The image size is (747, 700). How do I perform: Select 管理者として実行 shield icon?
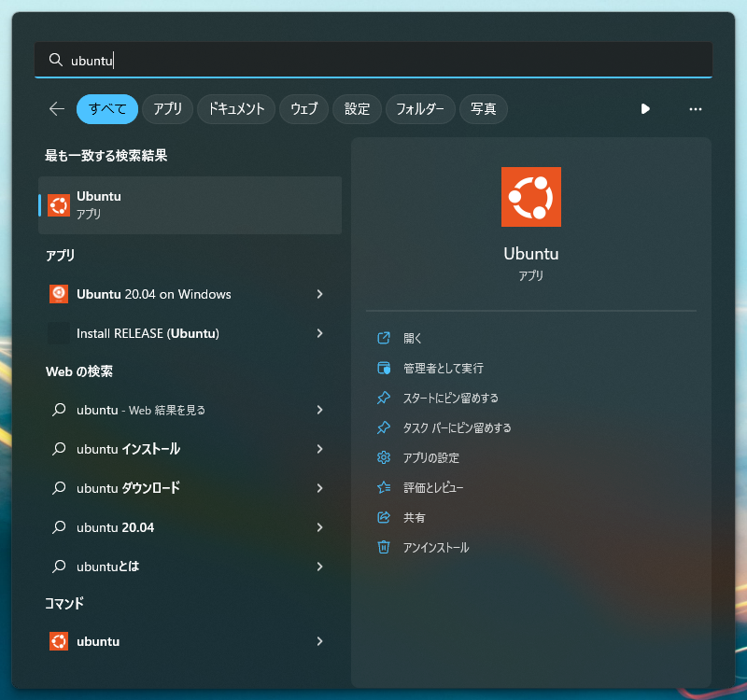tap(384, 368)
